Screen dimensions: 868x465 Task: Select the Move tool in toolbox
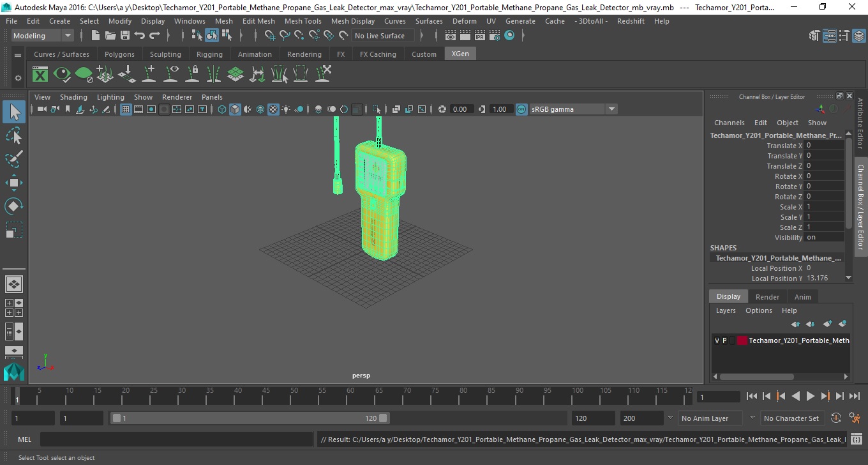pyautogui.click(x=14, y=183)
